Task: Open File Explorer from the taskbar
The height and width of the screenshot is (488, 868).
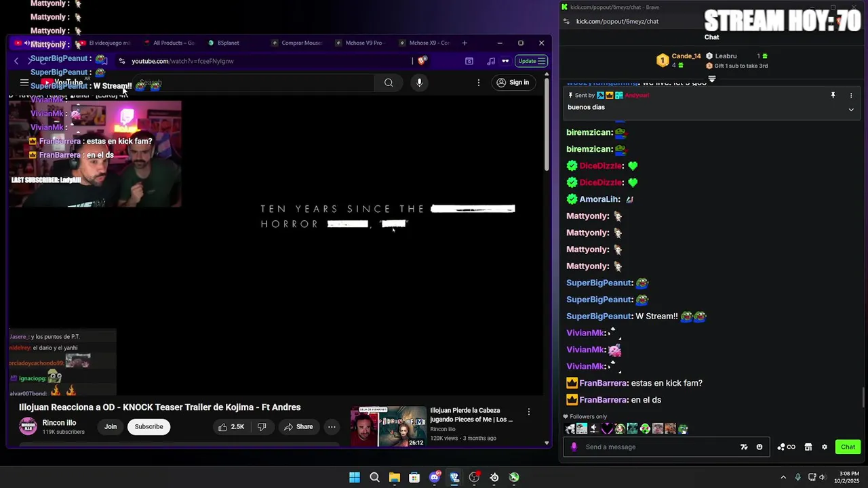Action: tap(395, 477)
